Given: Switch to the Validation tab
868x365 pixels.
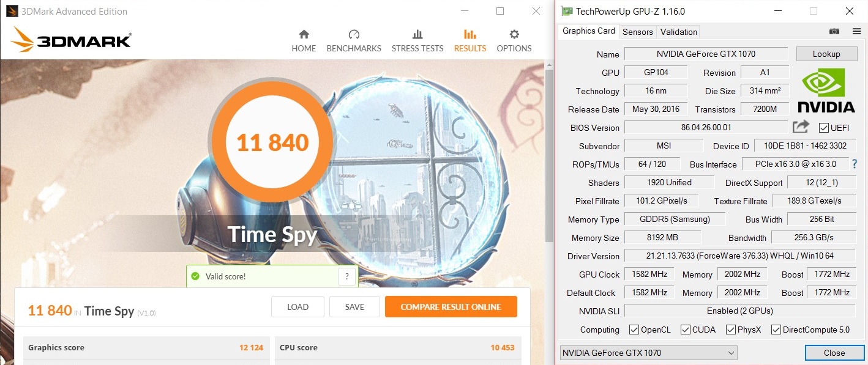Looking at the screenshot, I should click(x=678, y=32).
